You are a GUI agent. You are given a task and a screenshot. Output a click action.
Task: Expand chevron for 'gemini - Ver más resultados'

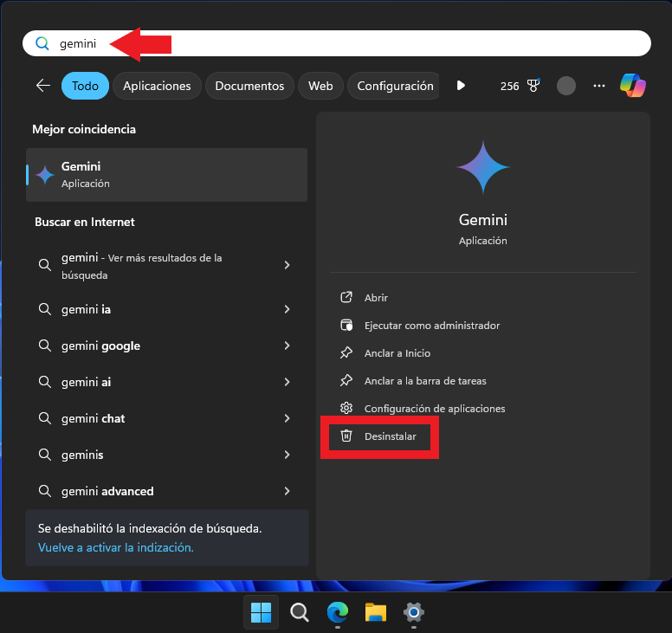[287, 265]
